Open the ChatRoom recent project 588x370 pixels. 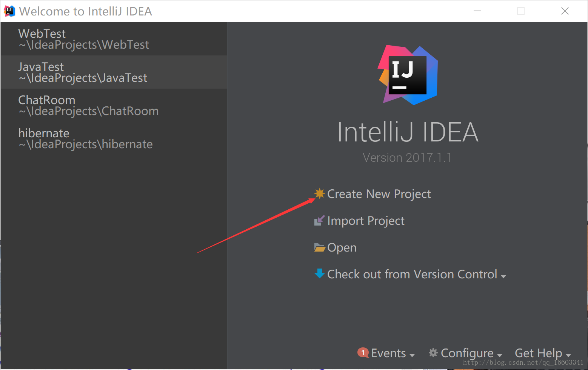tap(114, 105)
